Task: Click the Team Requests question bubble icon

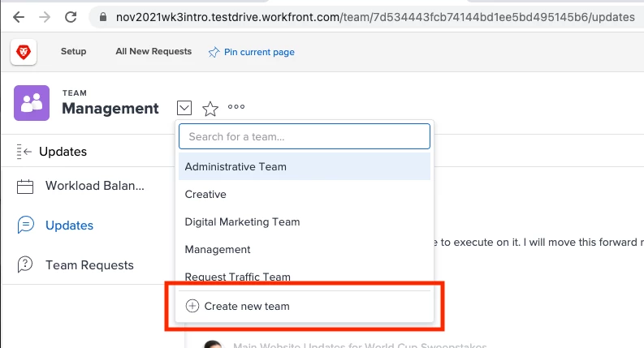Action: coord(25,264)
